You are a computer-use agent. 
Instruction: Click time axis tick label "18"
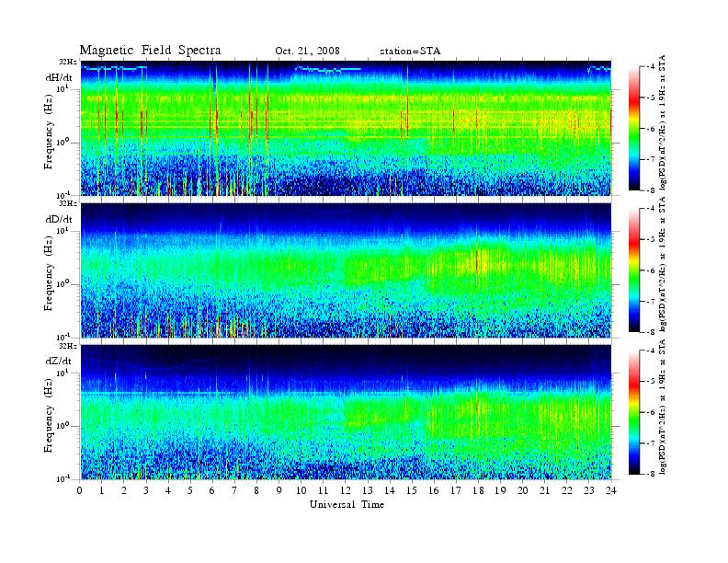(x=478, y=490)
